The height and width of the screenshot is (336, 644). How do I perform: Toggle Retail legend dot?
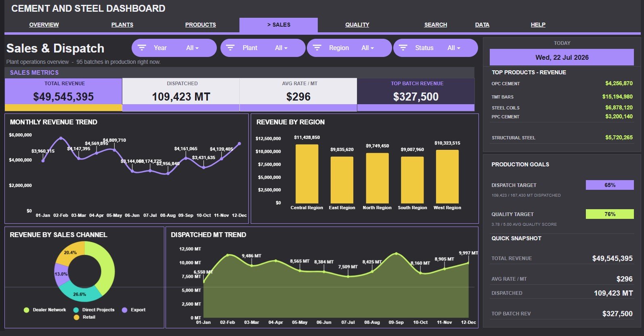point(76,317)
